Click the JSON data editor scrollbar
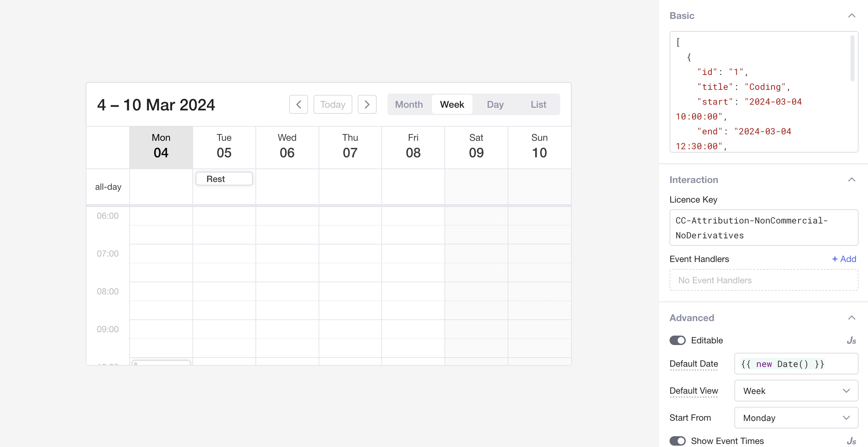The image size is (868, 447). tap(852, 58)
